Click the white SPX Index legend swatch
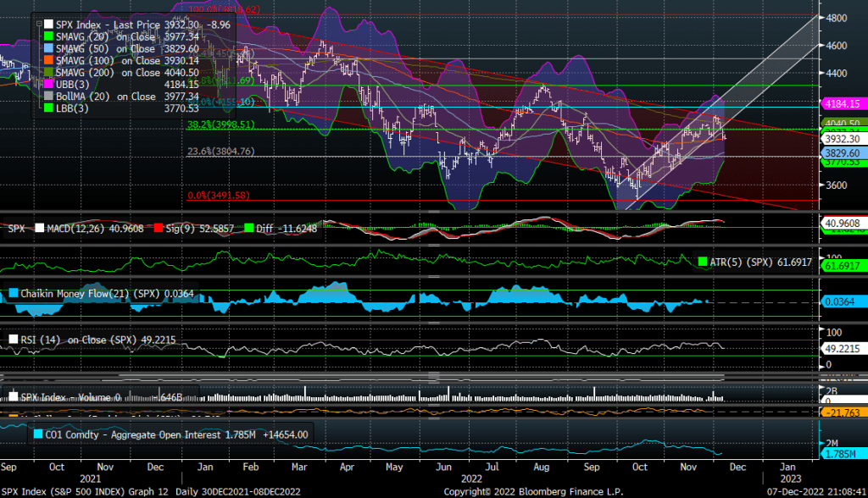Viewport: 868px width, 498px height. pyautogui.click(x=48, y=25)
